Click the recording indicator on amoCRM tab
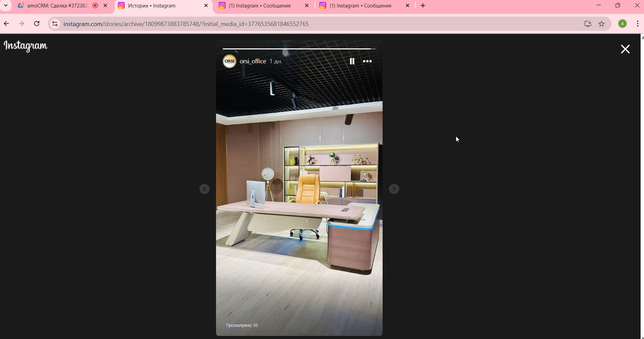The height and width of the screenshot is (339, 644). (95, 6)
